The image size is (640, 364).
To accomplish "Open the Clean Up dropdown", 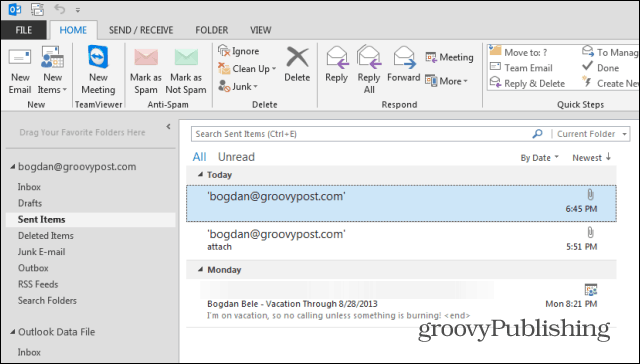I will [247, 69].
